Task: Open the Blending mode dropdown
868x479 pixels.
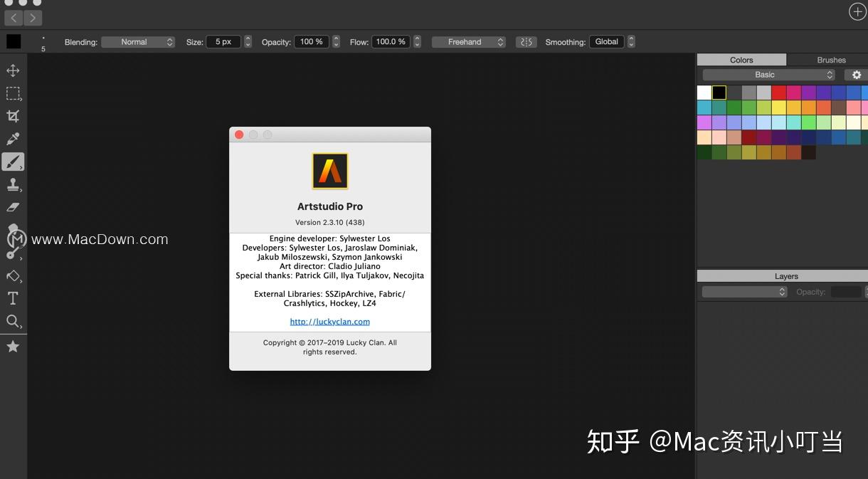Action: (138, 41)
